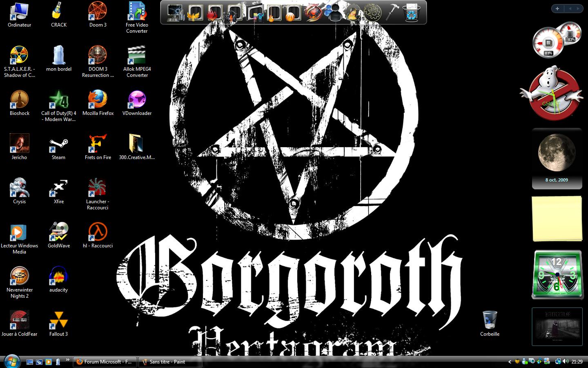Switch to the Forum Microsoft Firefox taskbar window

105,362
